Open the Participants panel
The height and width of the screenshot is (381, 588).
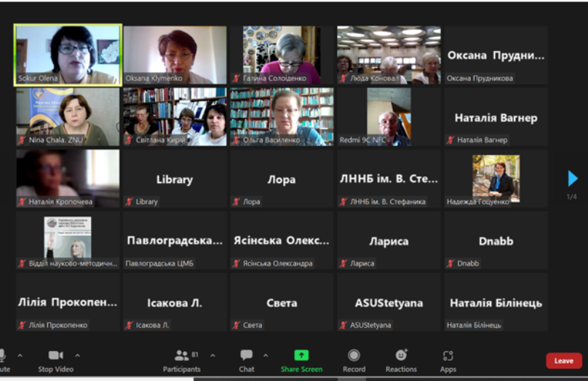182,356
